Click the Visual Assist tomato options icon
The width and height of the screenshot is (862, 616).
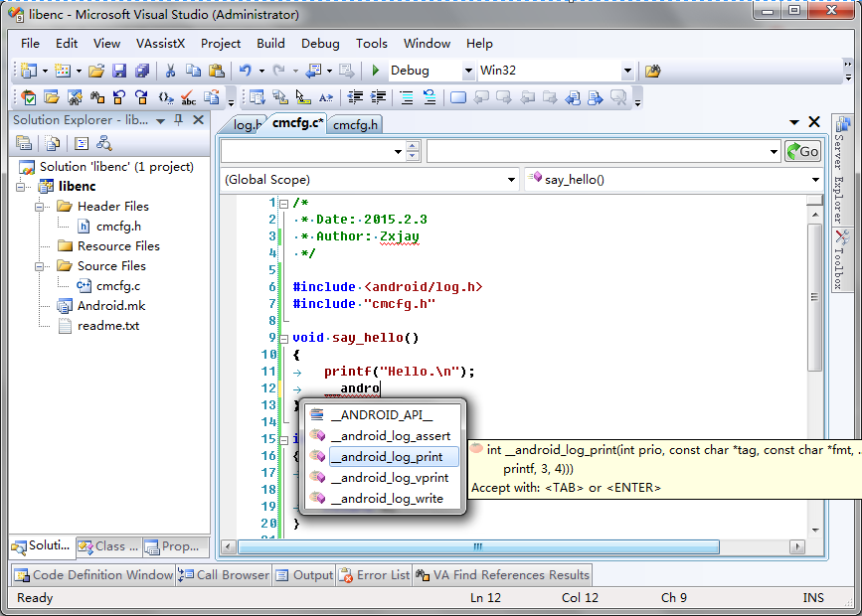click(x=28, y=97)
